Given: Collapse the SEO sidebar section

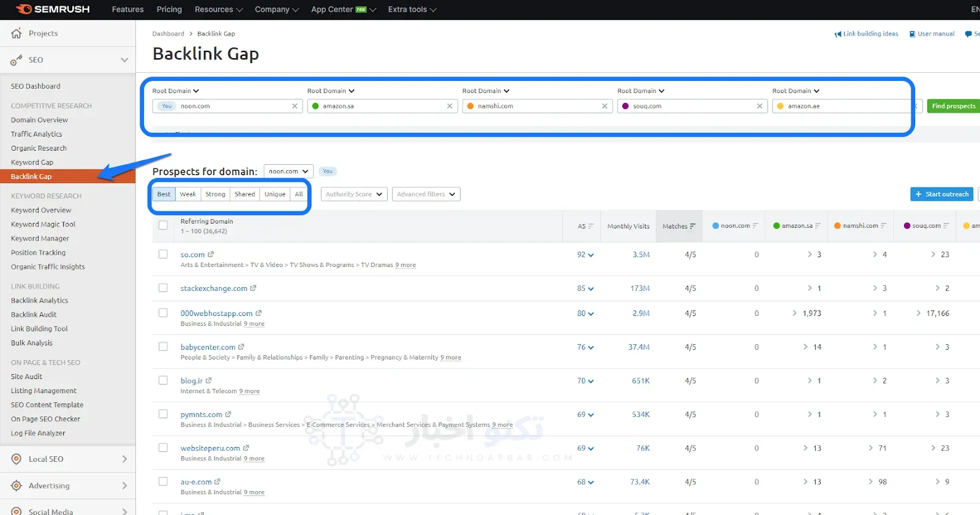Looking at the screenshot, I should tap(124, 60).
